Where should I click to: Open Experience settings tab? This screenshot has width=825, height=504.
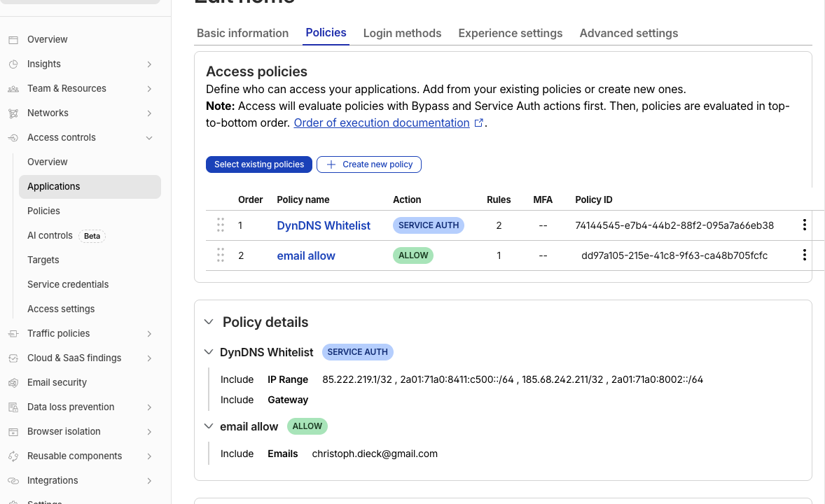(511, 33)
